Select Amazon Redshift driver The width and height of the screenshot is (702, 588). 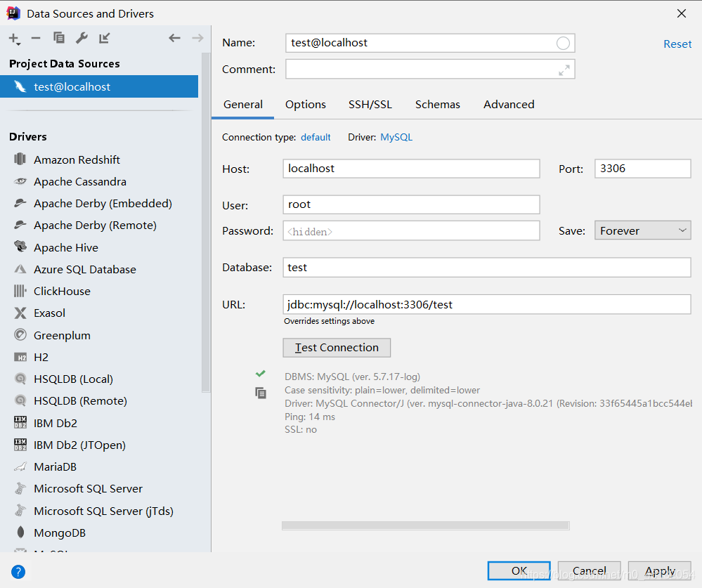99,159
